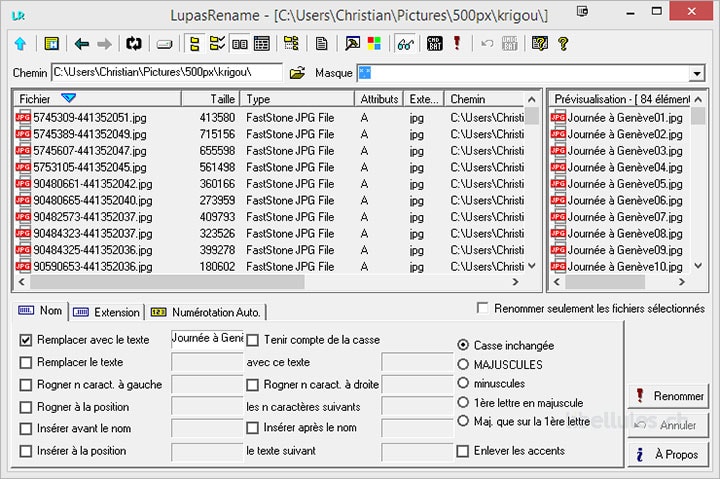Toggle folder list view icon
Image resolution: width=720 pixels, height=479 pixels.
click(195, 44)
